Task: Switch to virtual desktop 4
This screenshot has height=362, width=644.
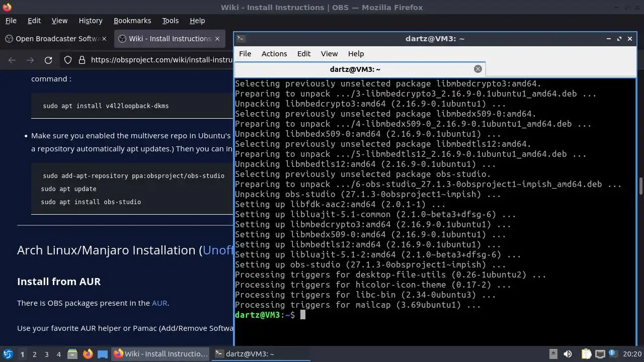Action: (58, 354)
